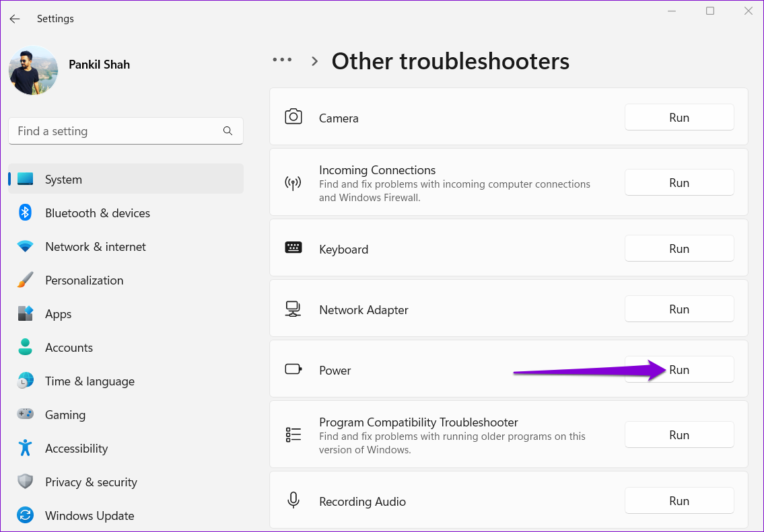
Task: Go to Apps settings section
Action: click(58, 314)
